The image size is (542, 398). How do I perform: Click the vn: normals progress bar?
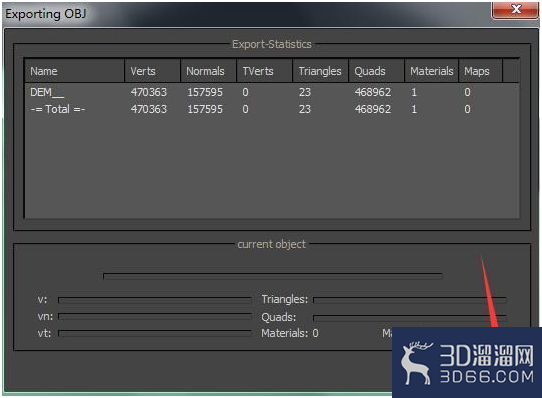(x=155, y=316)
